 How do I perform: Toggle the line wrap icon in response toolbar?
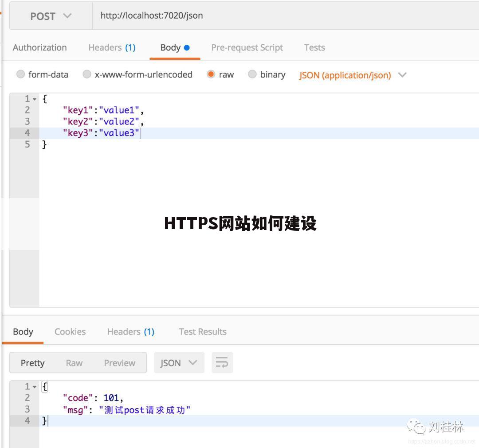222,362
